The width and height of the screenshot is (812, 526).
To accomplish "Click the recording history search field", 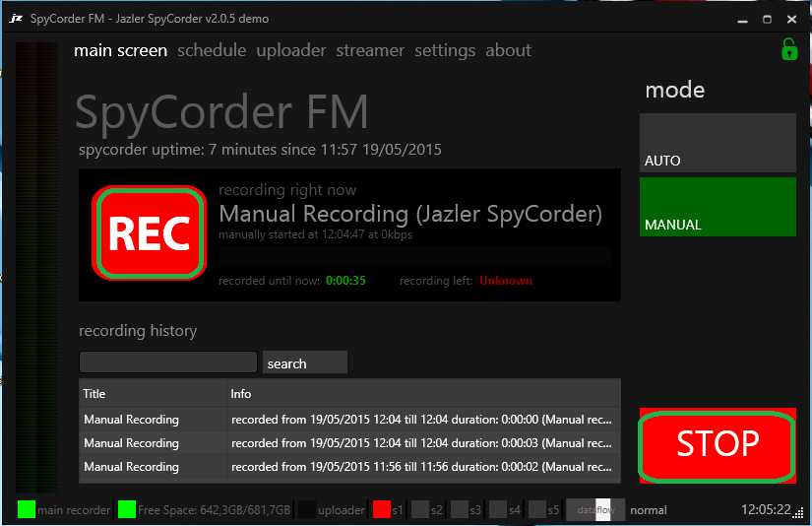I will 168,362.
